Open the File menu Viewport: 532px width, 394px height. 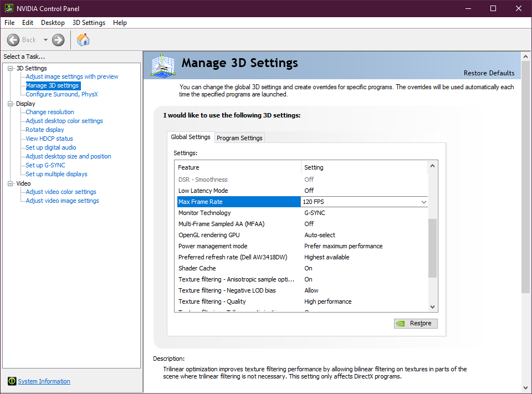tap(9, 23)
